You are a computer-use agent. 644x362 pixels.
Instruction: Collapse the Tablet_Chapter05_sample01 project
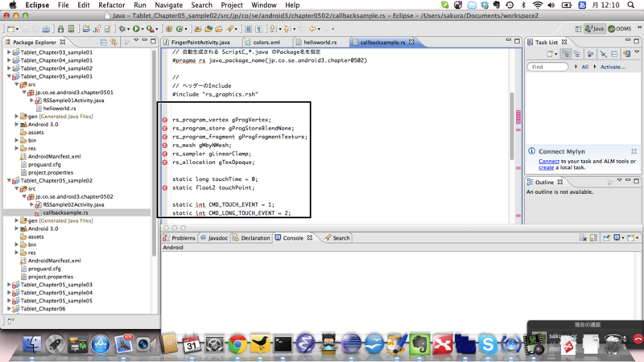click(x=9, y=76)
